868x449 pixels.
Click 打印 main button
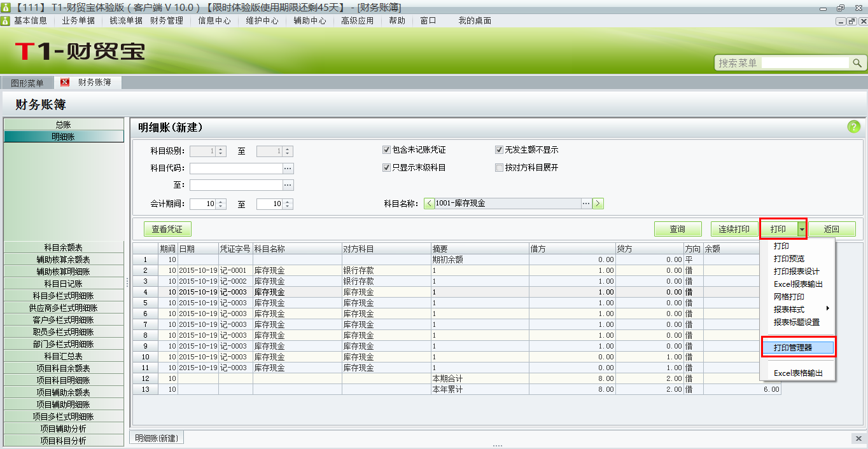coord(779,229)
